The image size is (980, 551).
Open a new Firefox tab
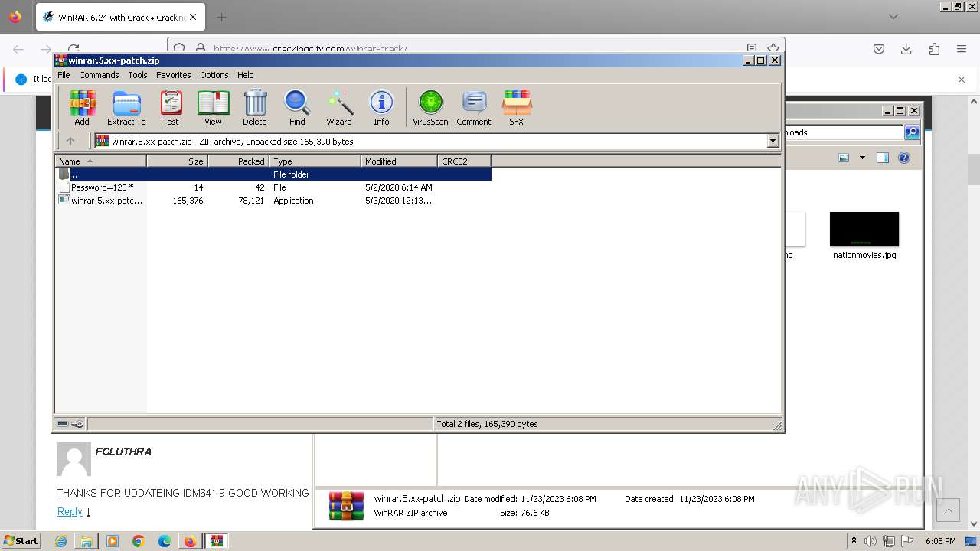coord(221,17)
